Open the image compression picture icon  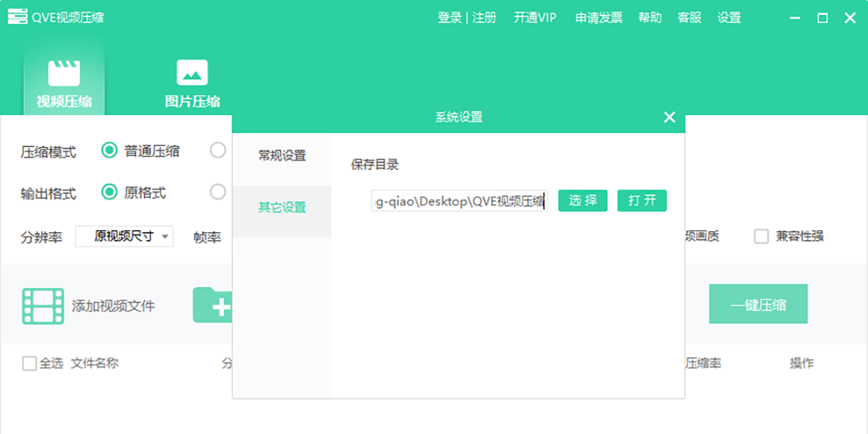tap(192, 73)
